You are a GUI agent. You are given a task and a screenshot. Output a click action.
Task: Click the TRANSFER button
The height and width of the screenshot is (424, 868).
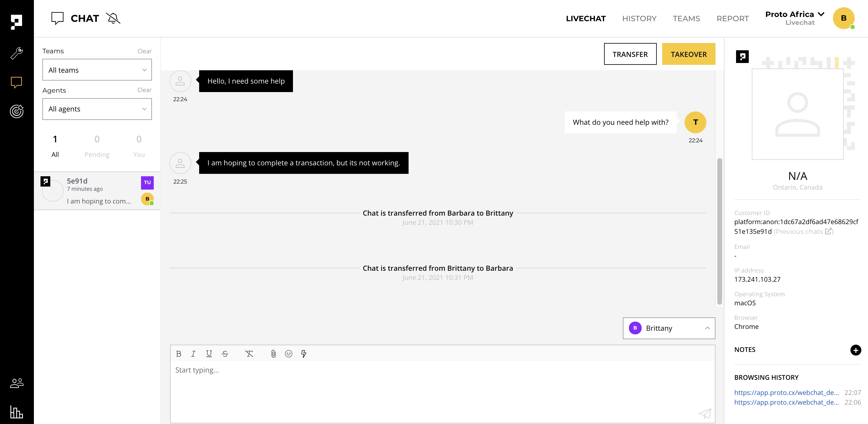630,54
